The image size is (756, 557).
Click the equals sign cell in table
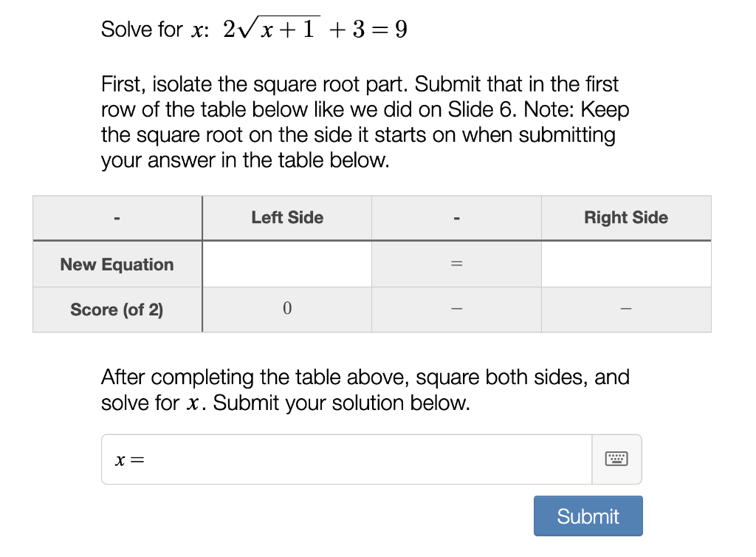point(456,264)
